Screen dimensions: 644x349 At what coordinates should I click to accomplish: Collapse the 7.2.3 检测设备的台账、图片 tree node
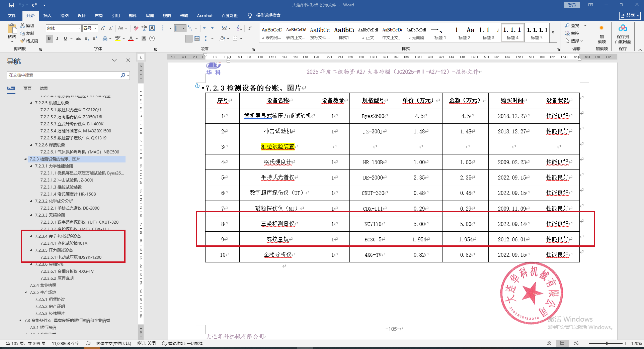pyautogui.click(x=26, y=159)
